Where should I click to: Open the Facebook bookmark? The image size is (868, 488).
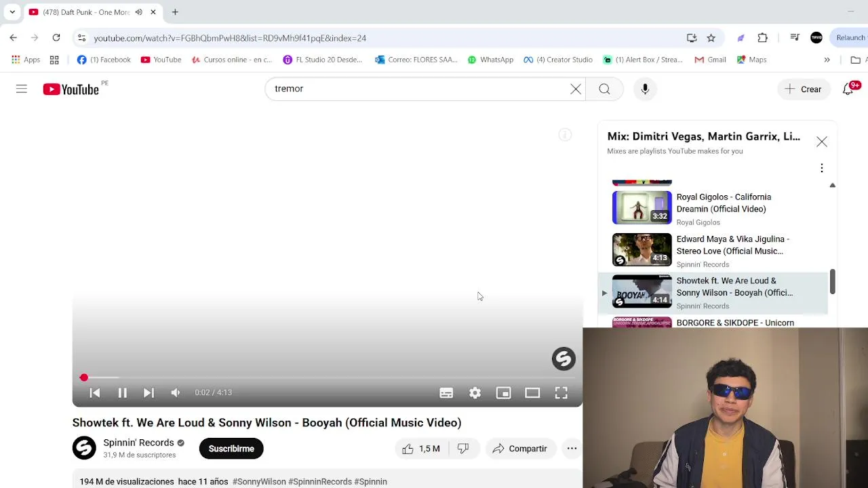104,60
